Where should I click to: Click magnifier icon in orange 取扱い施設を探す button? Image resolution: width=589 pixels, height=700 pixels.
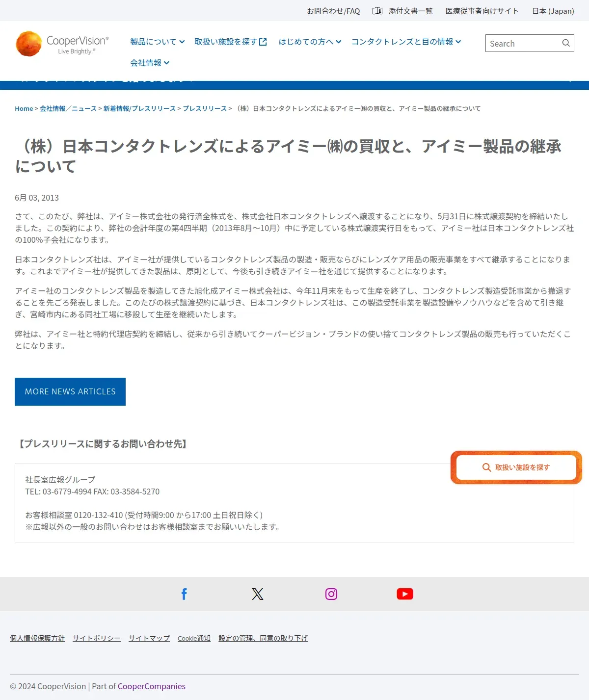(486, 467)
